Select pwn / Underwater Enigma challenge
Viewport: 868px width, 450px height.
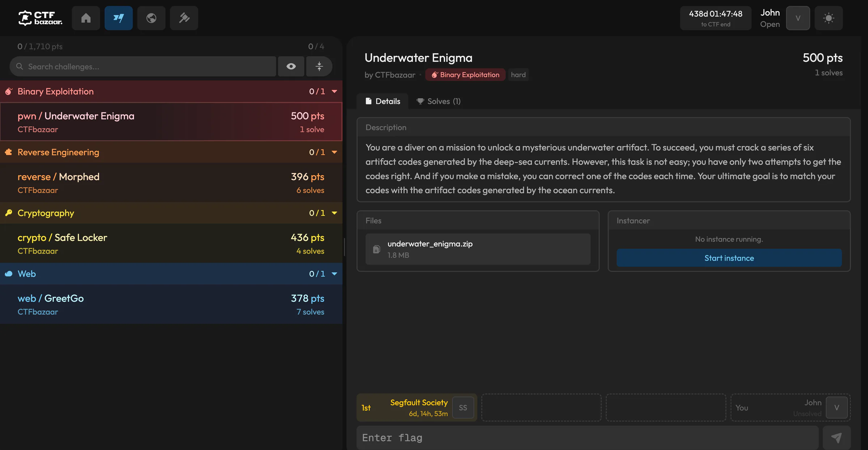(x=171, y=122)
